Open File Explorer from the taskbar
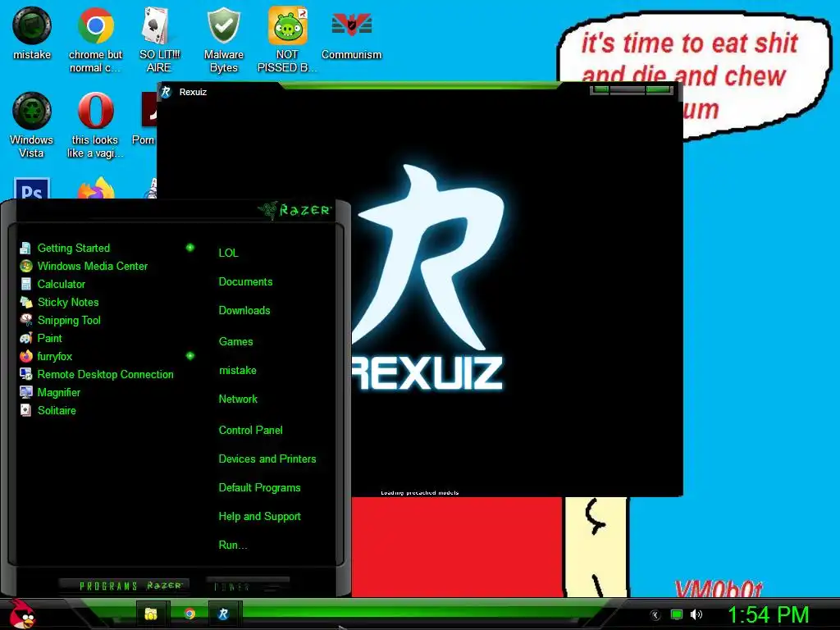840x630 pixels. [x=151, y=614]
